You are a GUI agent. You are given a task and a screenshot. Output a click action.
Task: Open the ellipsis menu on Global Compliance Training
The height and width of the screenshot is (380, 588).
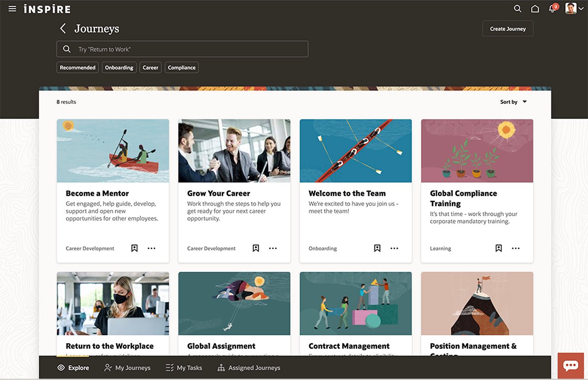pyautogui.click(x=515, y=248)
